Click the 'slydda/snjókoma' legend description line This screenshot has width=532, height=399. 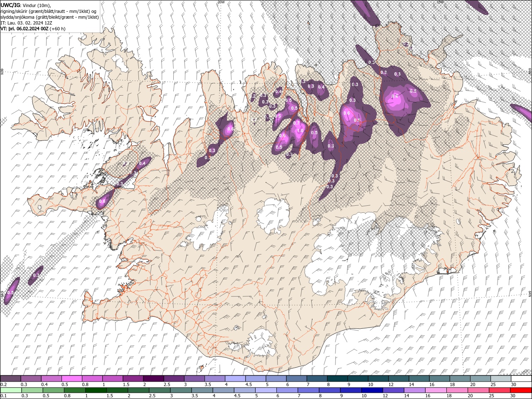49,17
